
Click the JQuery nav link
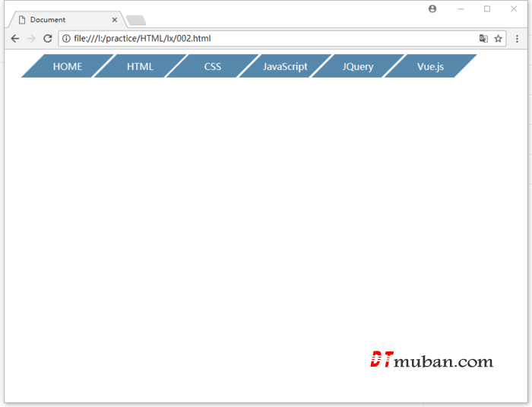click(x=357, y=66)
